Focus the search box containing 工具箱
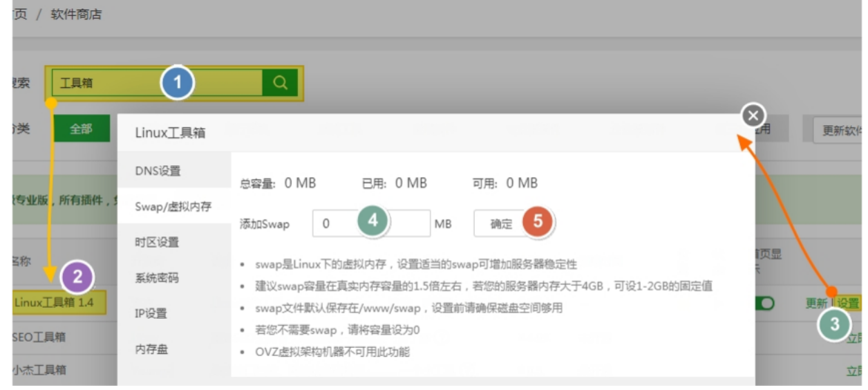868x390 pixels. (x=157, y=83)
